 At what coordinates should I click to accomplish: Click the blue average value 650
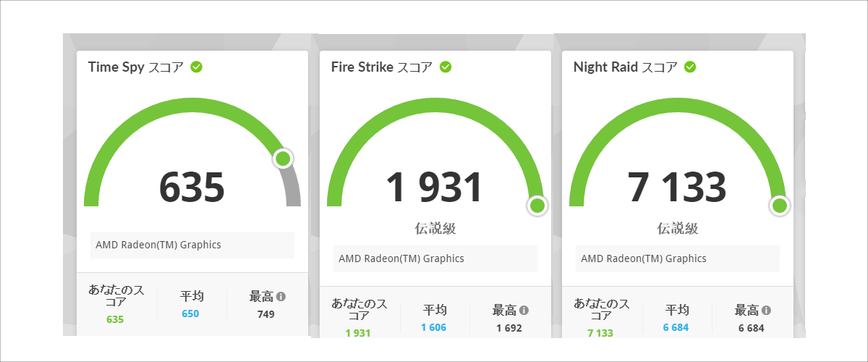tap(191, 314)
